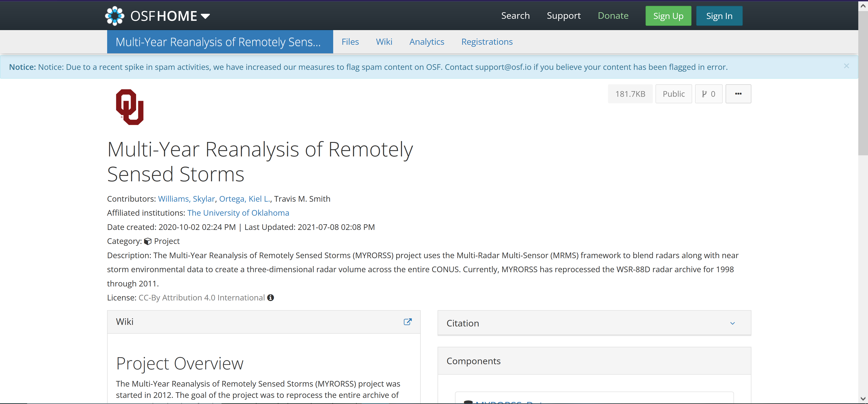
Task: Click the Wiki external link icon
Action: (x=408, y=321)
